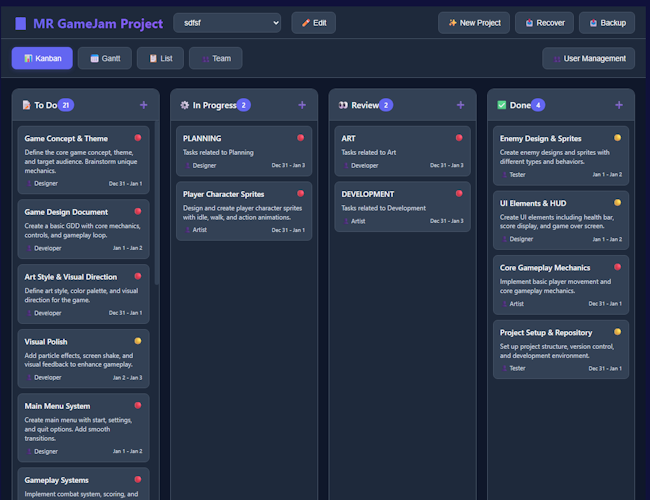Click the To Do count badge showing 21

tap(66, 105)
